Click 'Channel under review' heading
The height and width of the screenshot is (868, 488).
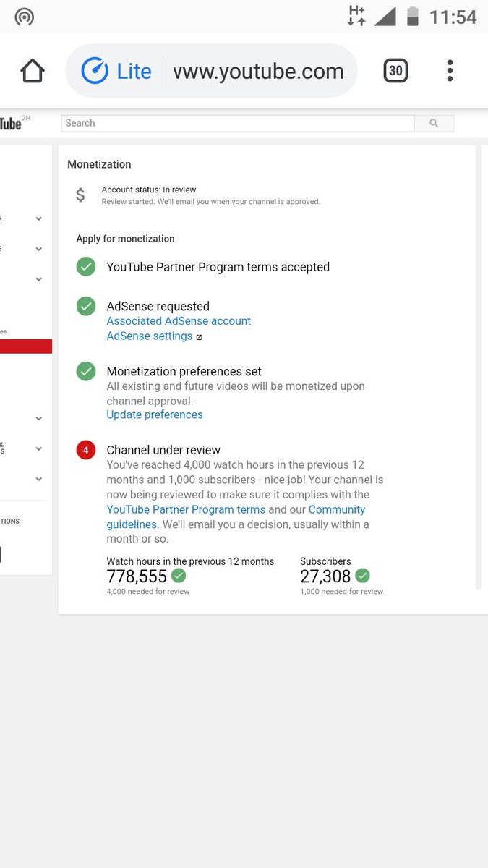click(163, 451)
